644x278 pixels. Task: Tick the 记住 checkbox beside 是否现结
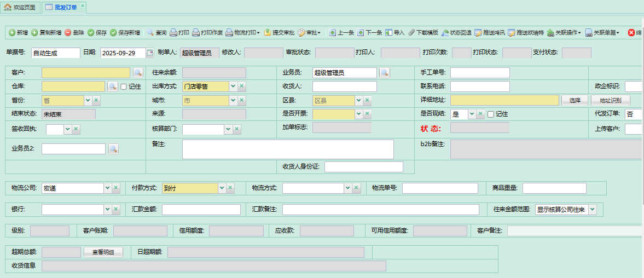tap(491, 114)
